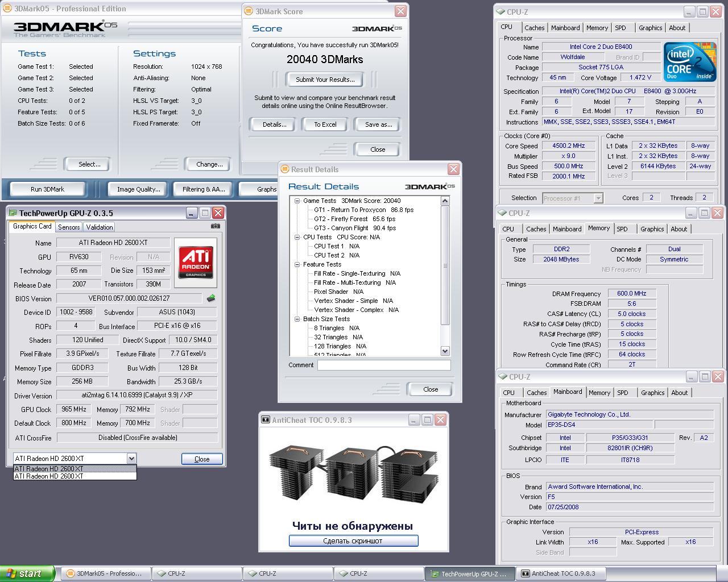This screenshot has width=728, height=582.
Task: Click the Windows start button
Action: (x=27, y=573)
